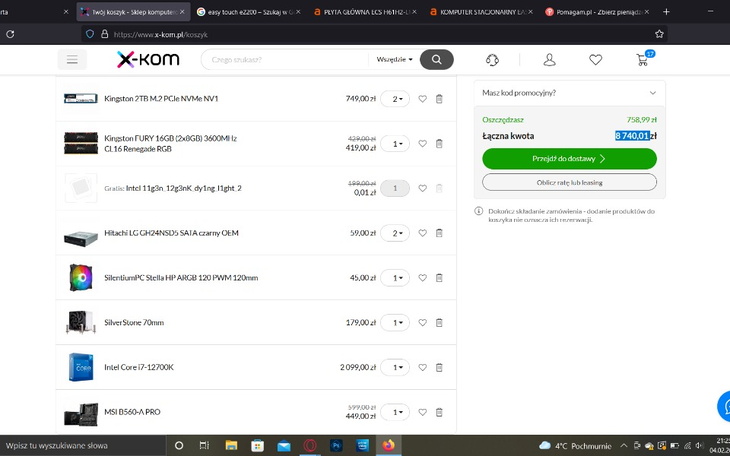Expand the promo code section
This screenshot has height=456, width=730.
tap(569, 92)
